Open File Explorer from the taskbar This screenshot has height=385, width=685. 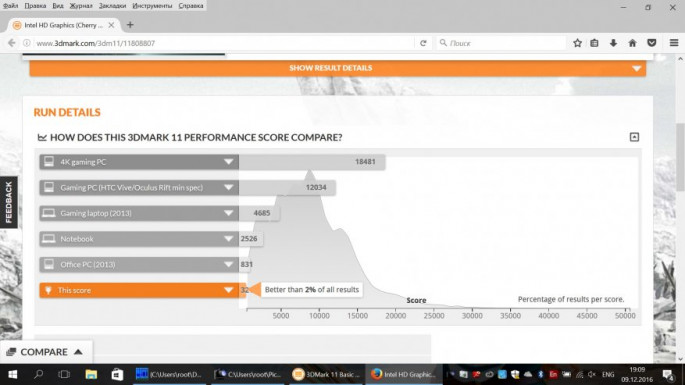(91, 374)
